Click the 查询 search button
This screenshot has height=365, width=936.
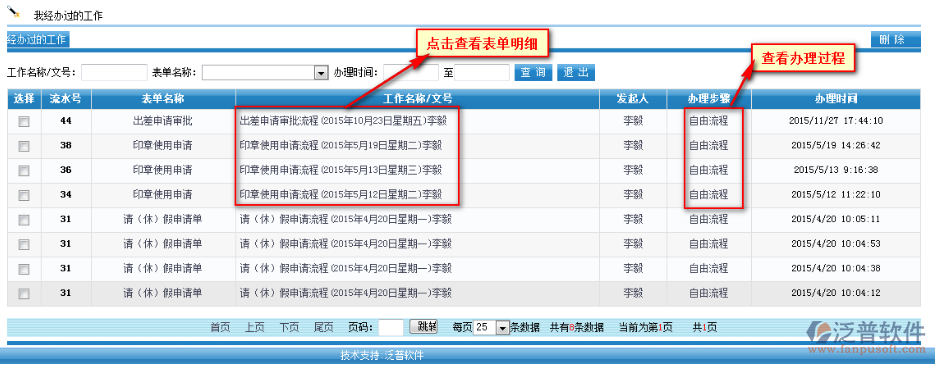[533, 73]
